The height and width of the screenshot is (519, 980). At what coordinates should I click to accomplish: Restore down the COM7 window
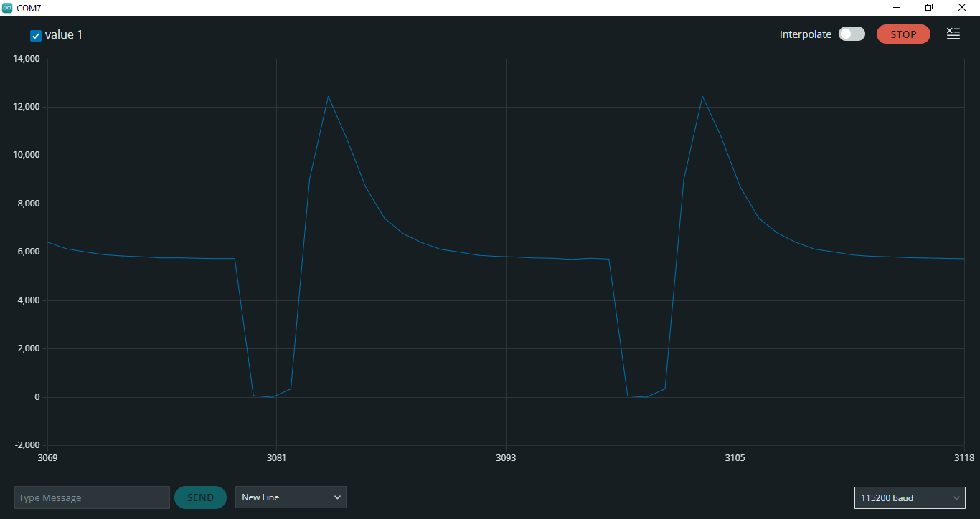click(929, 8)
